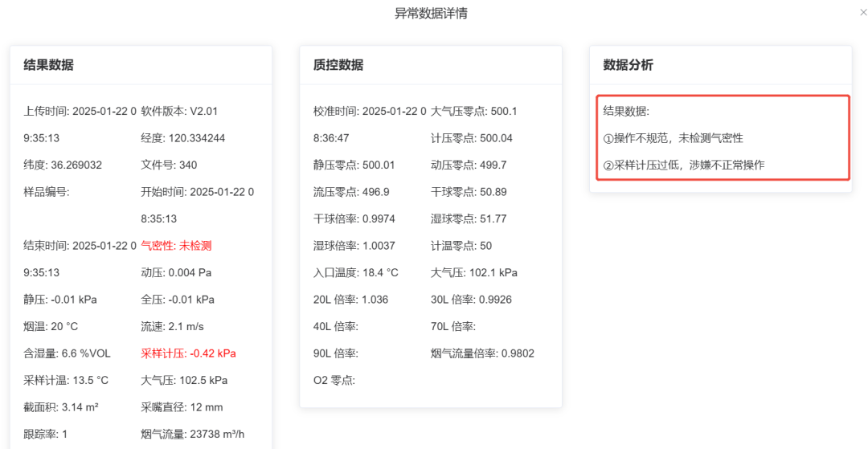Image resolution: width=868 pixels, height=449 pixels.
Task: Click the 干球倍率: 0.9974 value
Action: [x=354, y=219]
